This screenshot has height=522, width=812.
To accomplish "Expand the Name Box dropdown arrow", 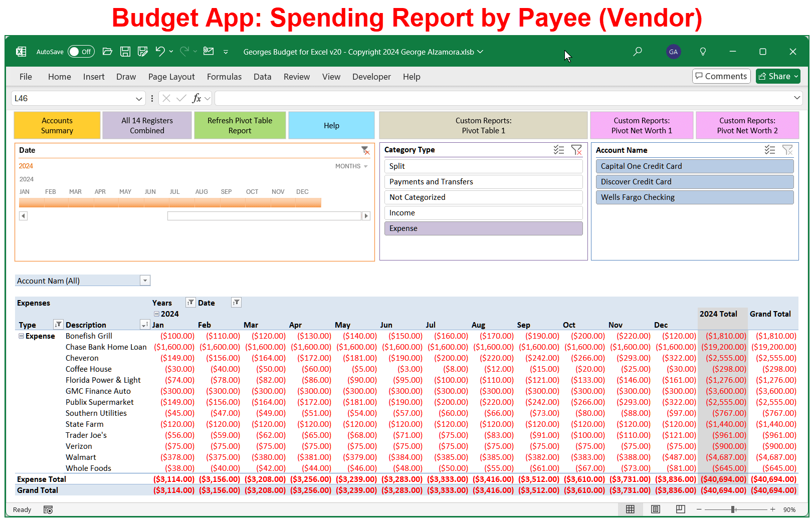I will tap(139, 98).
